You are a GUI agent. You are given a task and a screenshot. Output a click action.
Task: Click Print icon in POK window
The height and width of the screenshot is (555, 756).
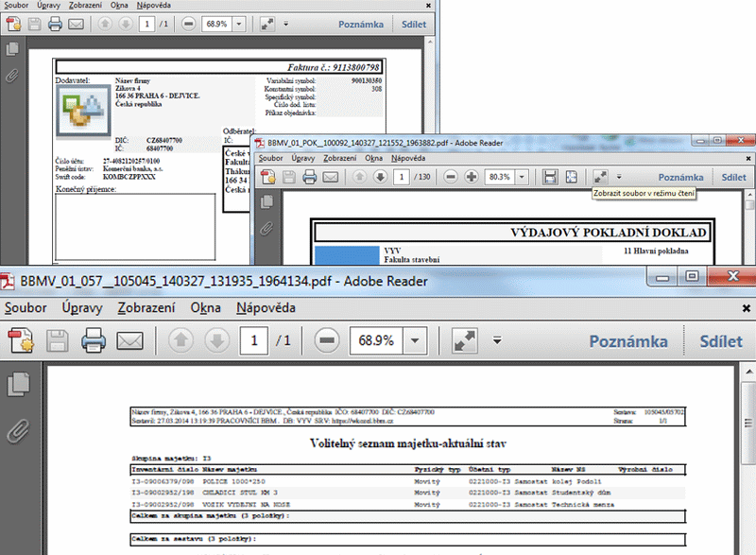310,178
